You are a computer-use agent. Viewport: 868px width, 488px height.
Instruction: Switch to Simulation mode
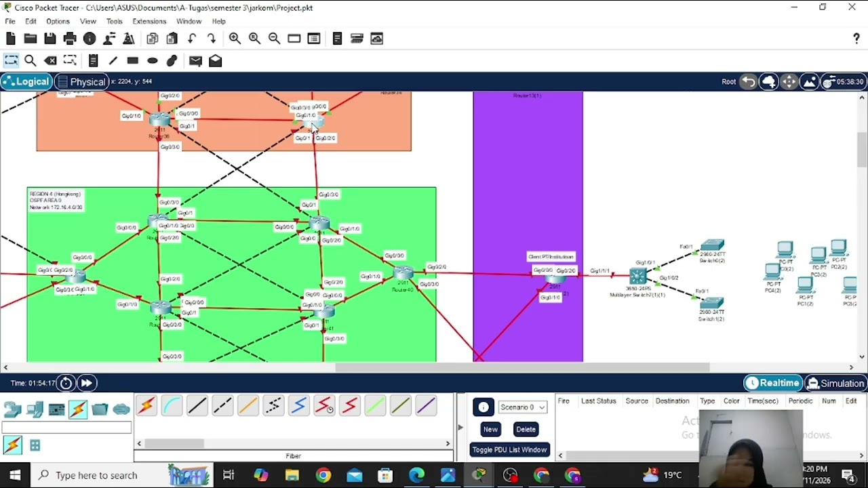(x=835, y=383)
